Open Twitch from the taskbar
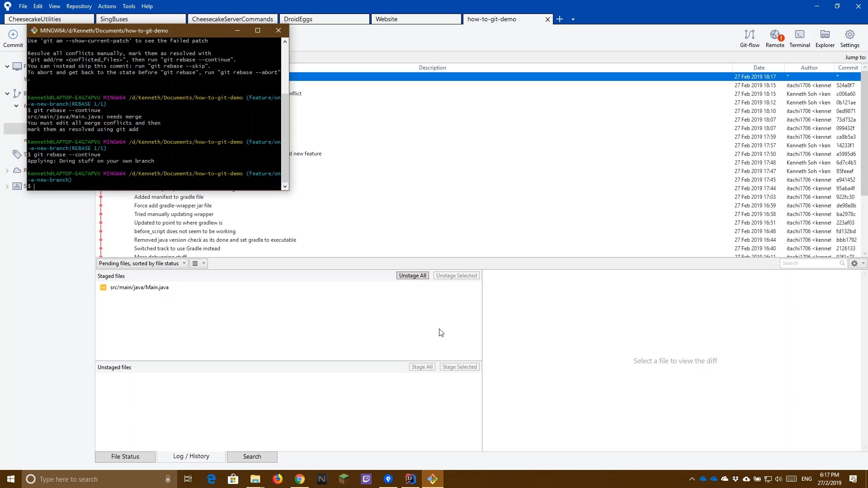The height and width of the screenshot is (488, 868). pyautogui.click(x=366, y=479)
